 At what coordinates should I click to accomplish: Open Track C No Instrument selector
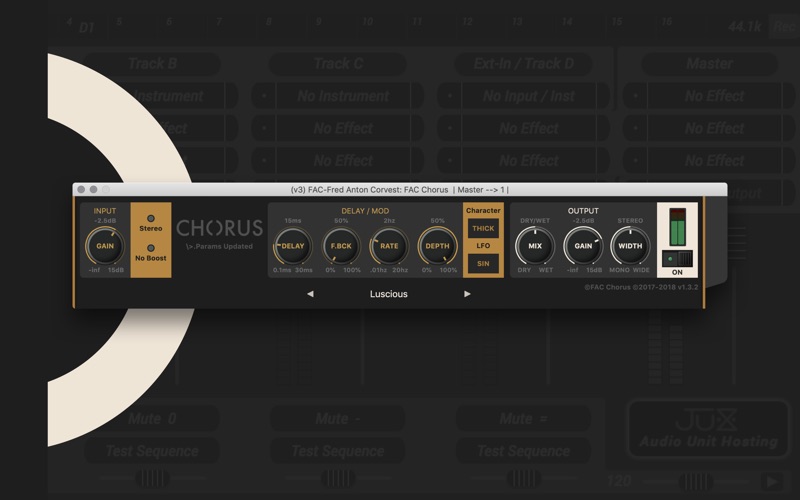343,96
